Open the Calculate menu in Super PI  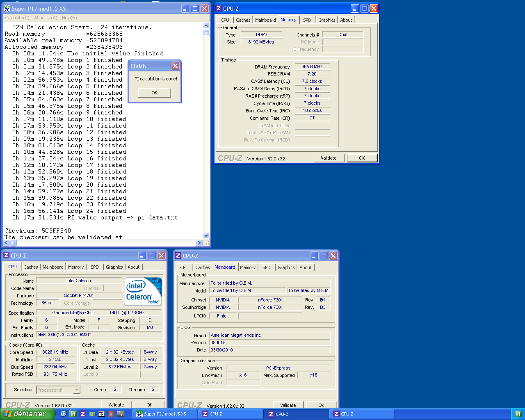tap(17, 18)
